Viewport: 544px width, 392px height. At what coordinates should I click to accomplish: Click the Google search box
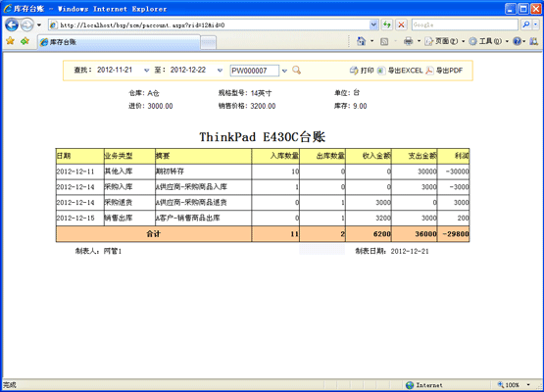pos(465,24)
